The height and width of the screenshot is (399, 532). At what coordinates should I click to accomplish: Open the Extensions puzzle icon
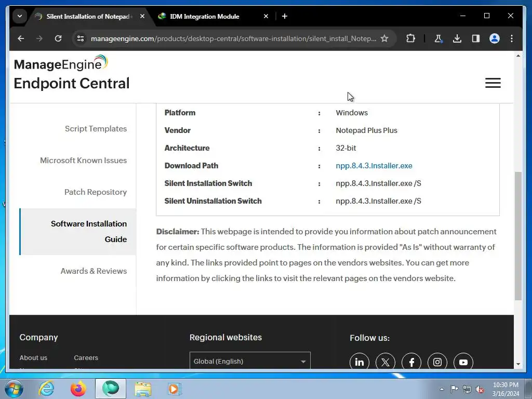[410, 38]
